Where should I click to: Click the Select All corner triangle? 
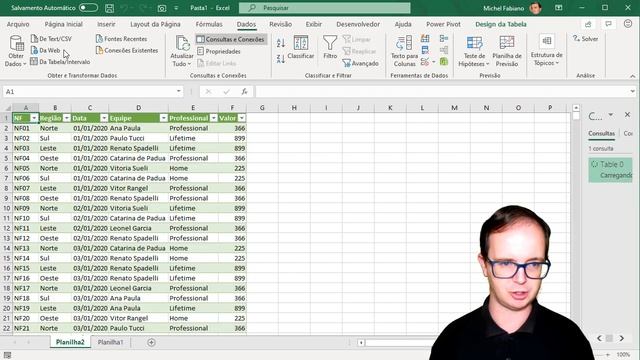pos(7,108)
